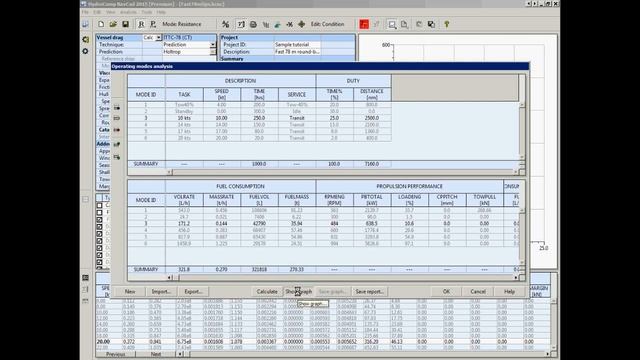Click the second row icon in dialog's left strip
The width and height of the screenshot is (640, 360).
(117, 118)
